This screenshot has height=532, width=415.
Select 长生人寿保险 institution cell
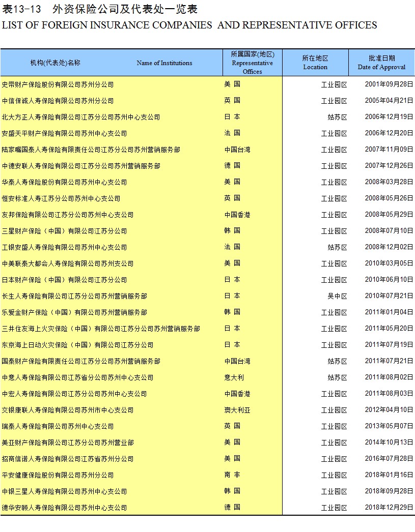[74, 296]
